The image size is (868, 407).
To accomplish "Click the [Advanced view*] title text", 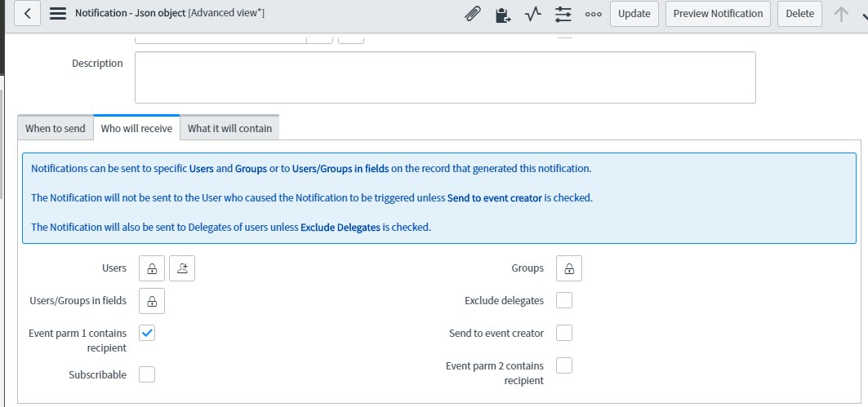I will pyautogui.click(x=226, y=13).
